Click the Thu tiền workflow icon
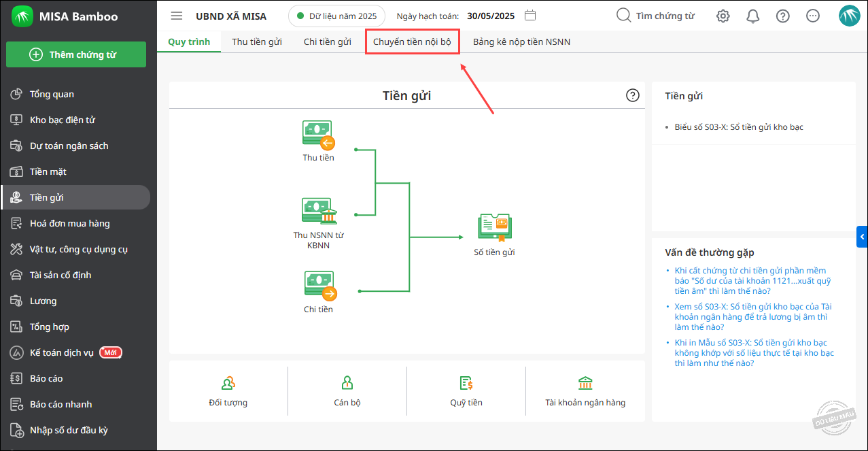Image resolution: width=868 pixels, height=451 pixels. pyautogui.click(x=319, y=135)
